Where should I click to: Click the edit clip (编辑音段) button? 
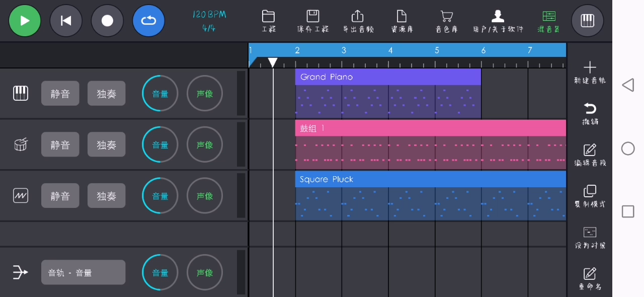[590, 155]
